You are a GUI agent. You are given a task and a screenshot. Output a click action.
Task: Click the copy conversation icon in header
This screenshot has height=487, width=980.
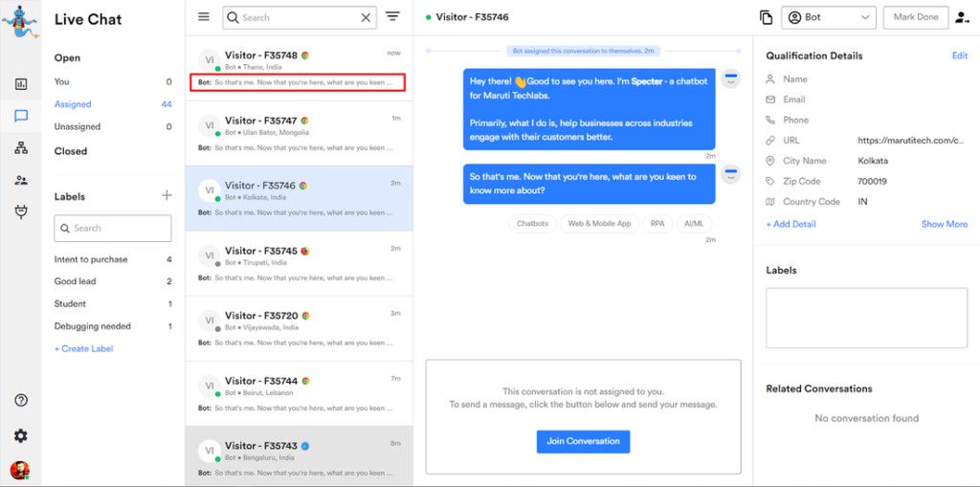point(766,17)
